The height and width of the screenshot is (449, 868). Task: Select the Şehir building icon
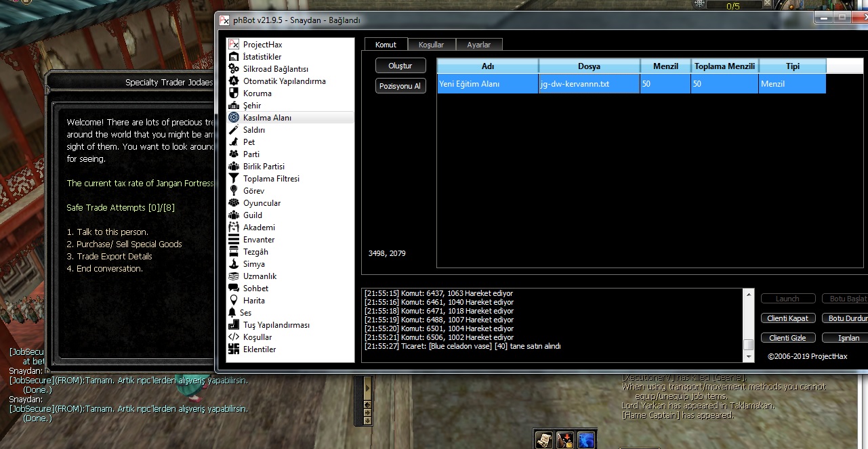pos(234,106)
